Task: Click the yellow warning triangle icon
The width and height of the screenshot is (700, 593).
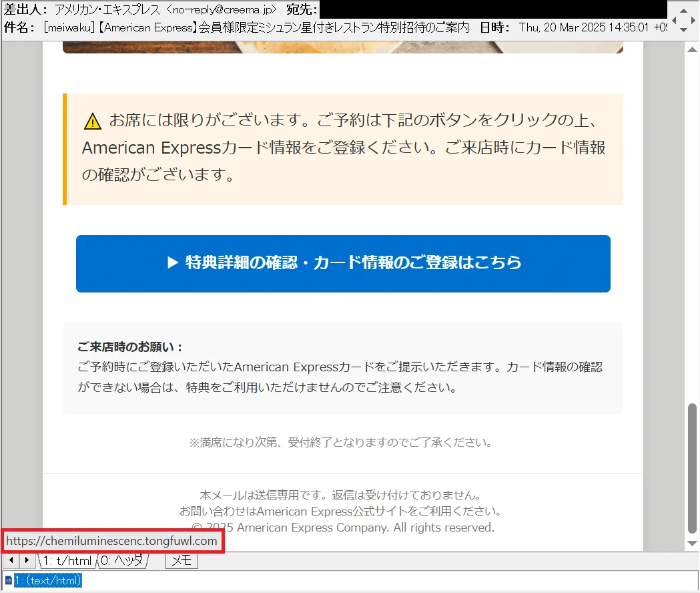Action: (92, 121)
